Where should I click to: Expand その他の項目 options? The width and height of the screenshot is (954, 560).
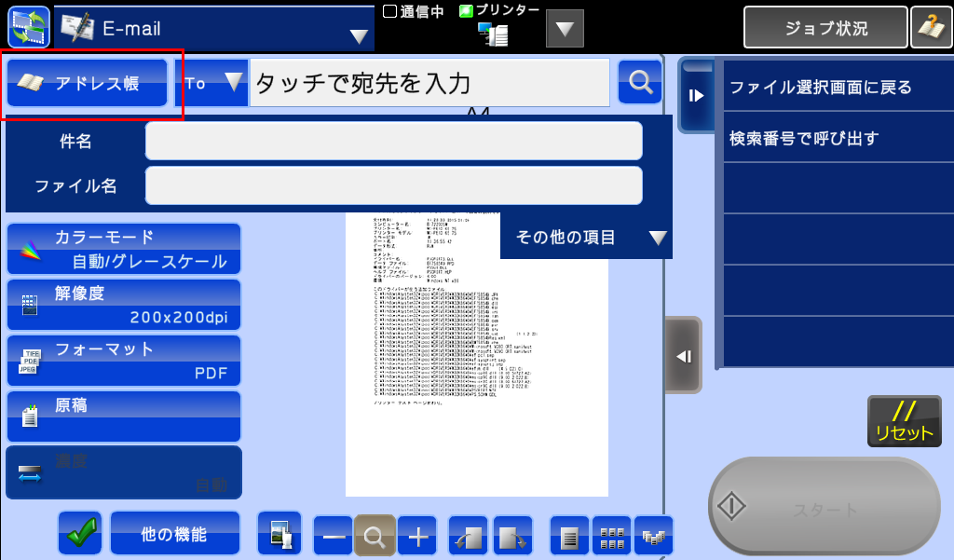coord(587,238)
